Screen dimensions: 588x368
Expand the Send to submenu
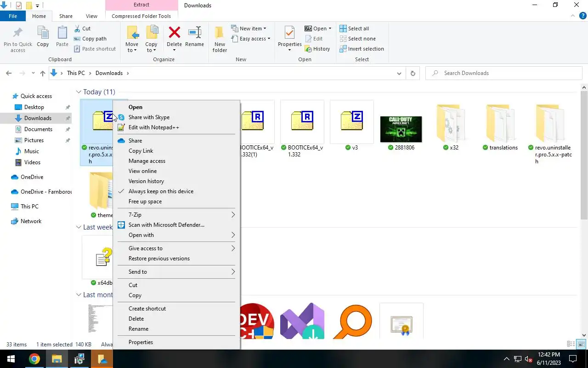[x=176, y=272]
